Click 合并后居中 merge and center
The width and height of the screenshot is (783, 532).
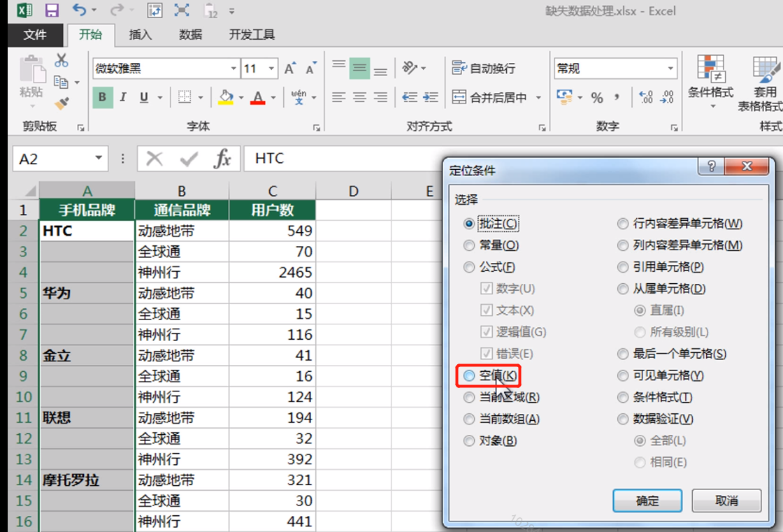(489, 97)
